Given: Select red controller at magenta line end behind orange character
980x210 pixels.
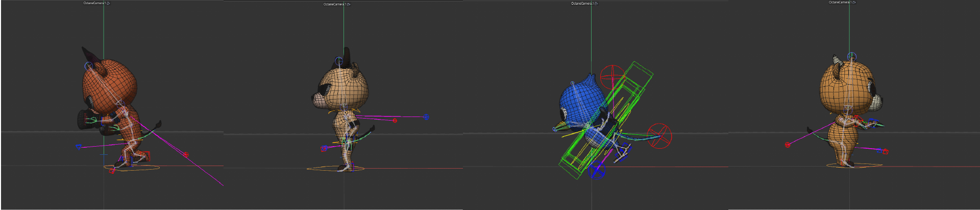Looking at the screenshot, I should pos(788,145).
